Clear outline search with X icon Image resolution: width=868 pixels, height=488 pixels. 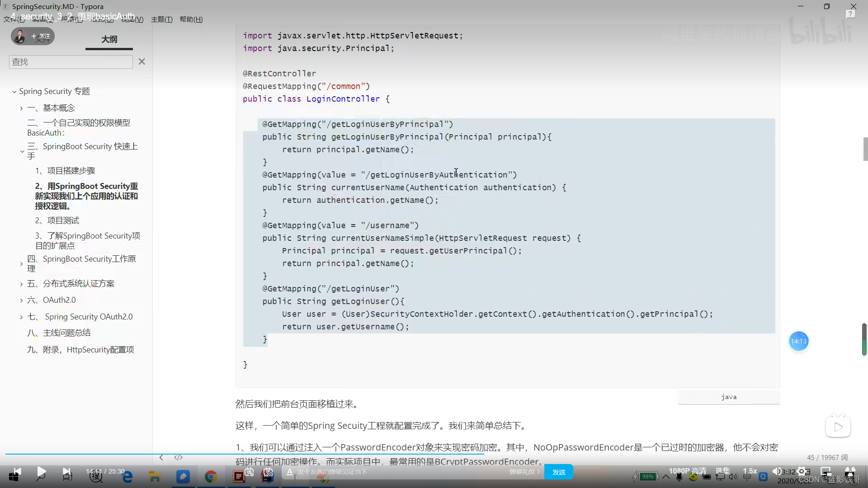click(x=142, y=61)
